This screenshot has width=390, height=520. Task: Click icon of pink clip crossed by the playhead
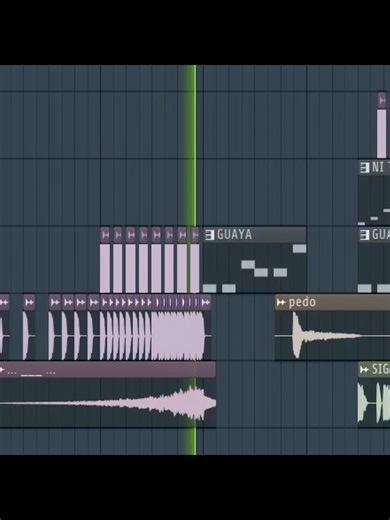(195, 235)
